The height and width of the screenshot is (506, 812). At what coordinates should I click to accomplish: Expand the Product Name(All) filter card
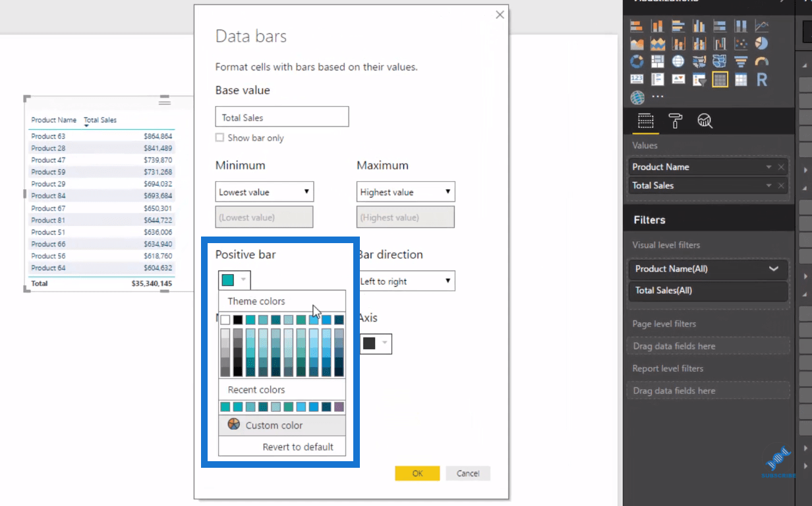coord(773,269)
